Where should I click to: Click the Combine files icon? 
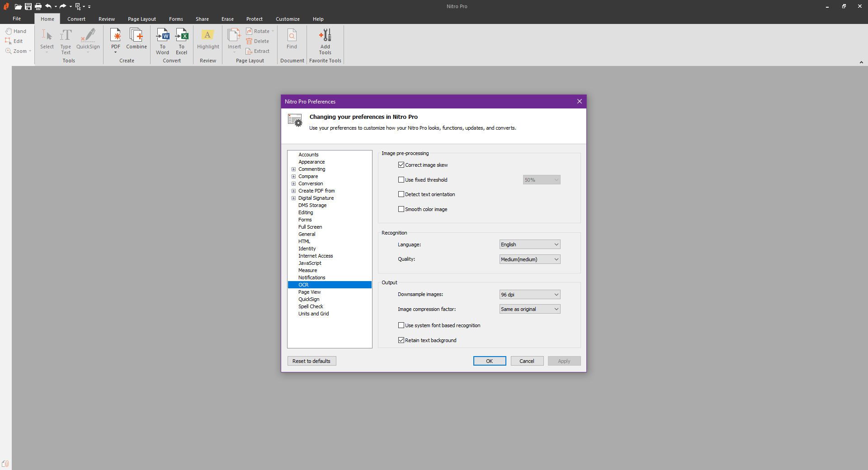(x=137, y=39)
